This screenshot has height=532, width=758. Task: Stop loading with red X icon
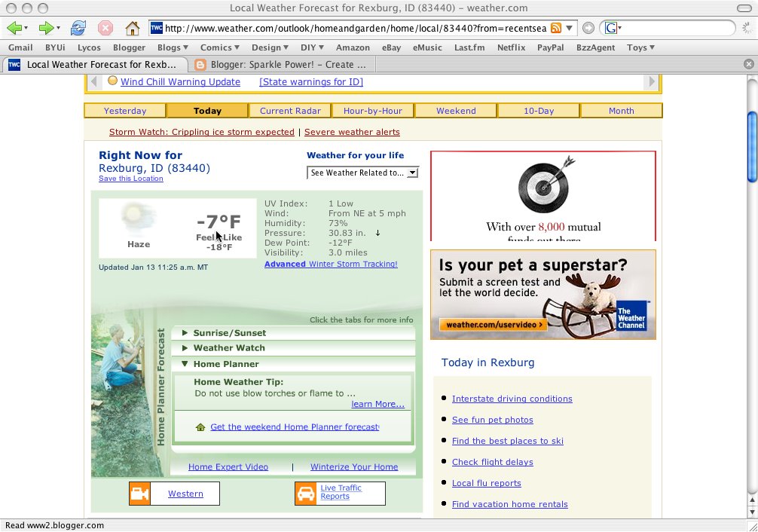[x=105, y=28]
